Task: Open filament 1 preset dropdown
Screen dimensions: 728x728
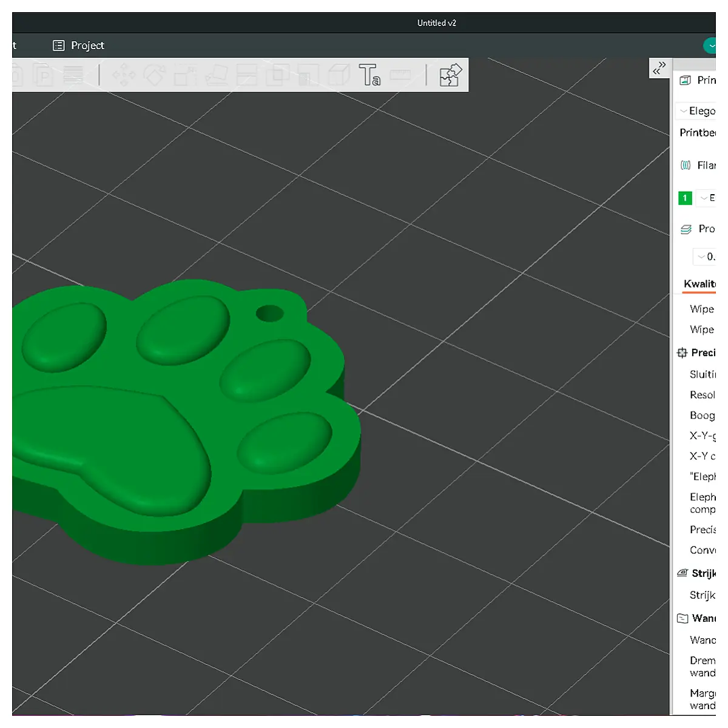Action: [x=706, y=198]
